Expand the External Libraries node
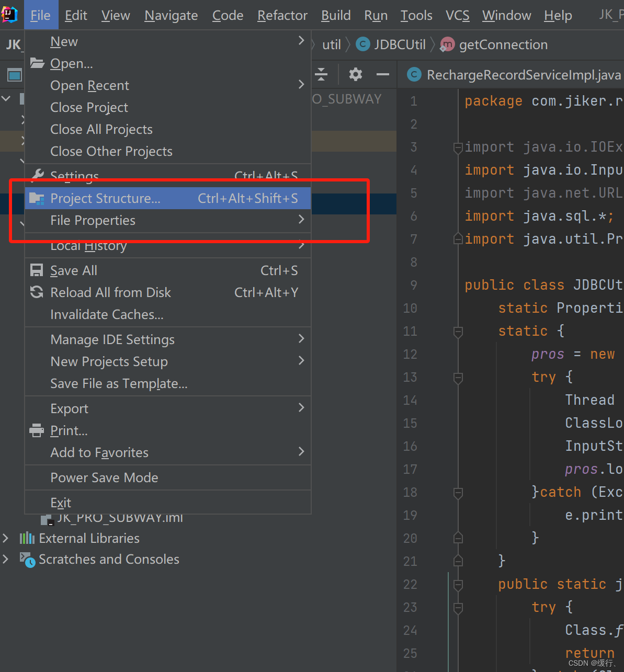The height and width of the screenshot is (672, 624). [x=5, y=538]
